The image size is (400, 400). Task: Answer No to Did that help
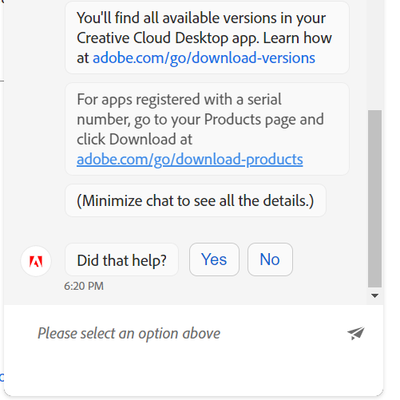pos(270,259)
